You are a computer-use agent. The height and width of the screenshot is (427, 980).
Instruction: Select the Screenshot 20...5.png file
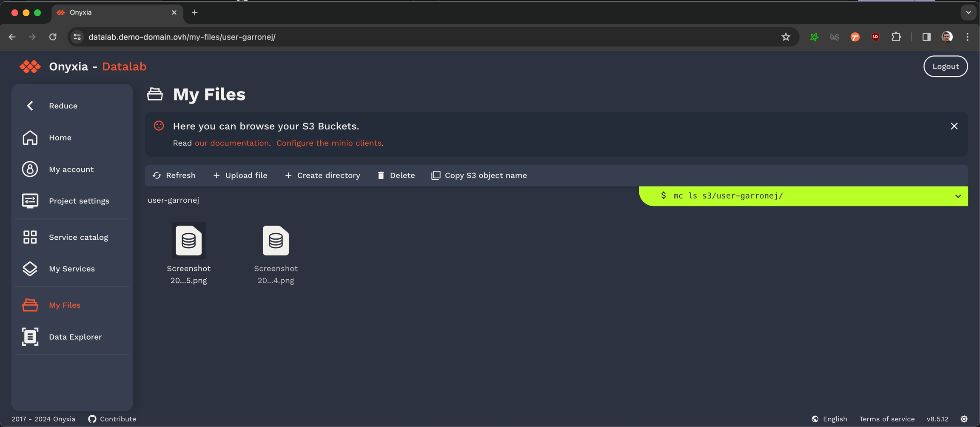point(188,241)
